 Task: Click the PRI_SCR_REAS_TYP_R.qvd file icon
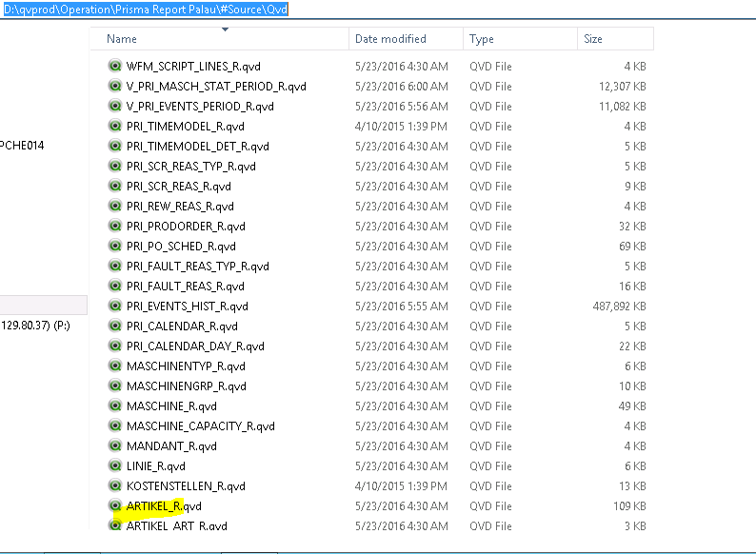point(115,166)
